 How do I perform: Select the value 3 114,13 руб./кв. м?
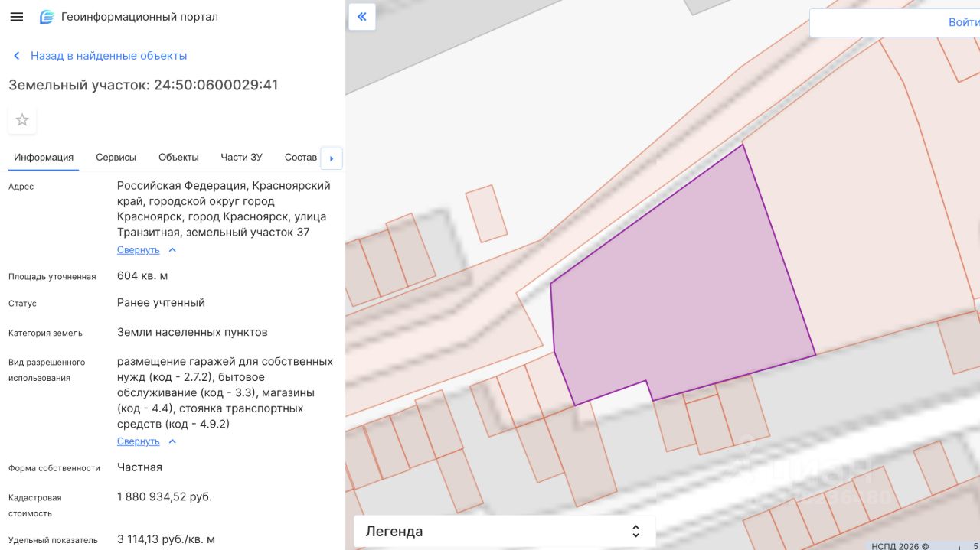pos(166,539)
